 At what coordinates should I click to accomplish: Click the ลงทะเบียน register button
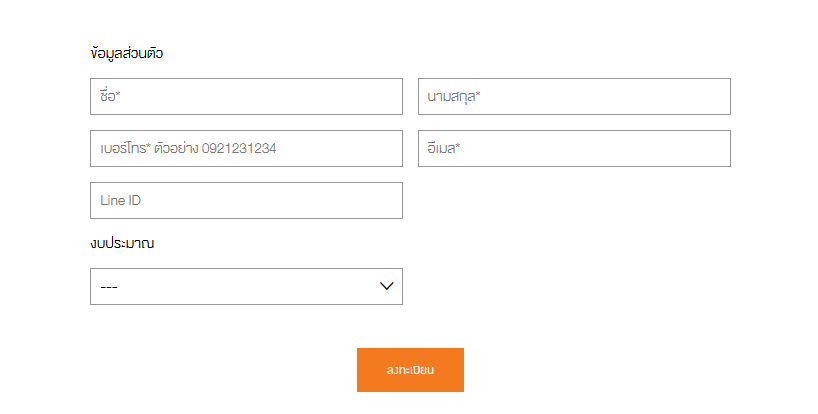click(410, 370)
